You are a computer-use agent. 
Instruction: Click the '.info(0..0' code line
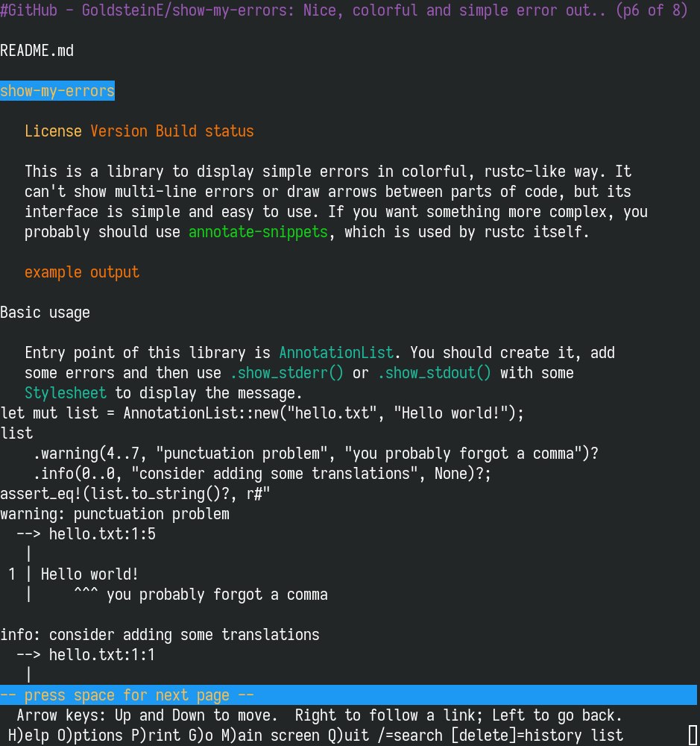[262, 474]
